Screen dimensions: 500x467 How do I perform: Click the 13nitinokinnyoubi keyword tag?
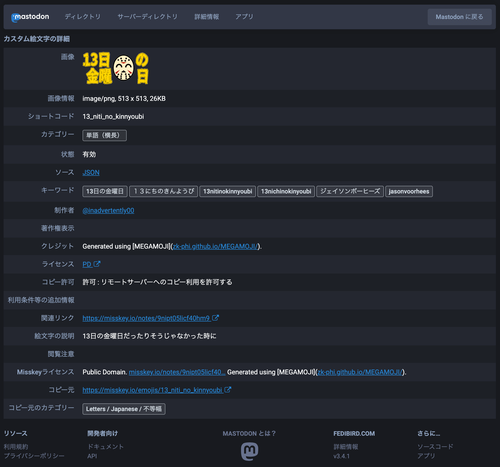point(228,191)
